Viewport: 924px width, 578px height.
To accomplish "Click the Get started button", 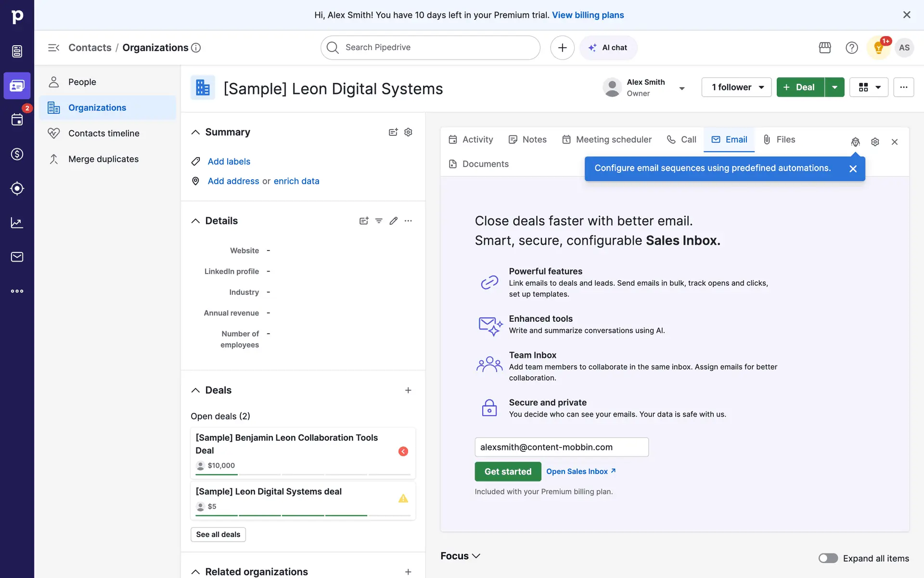I will (x=508, y=472).
